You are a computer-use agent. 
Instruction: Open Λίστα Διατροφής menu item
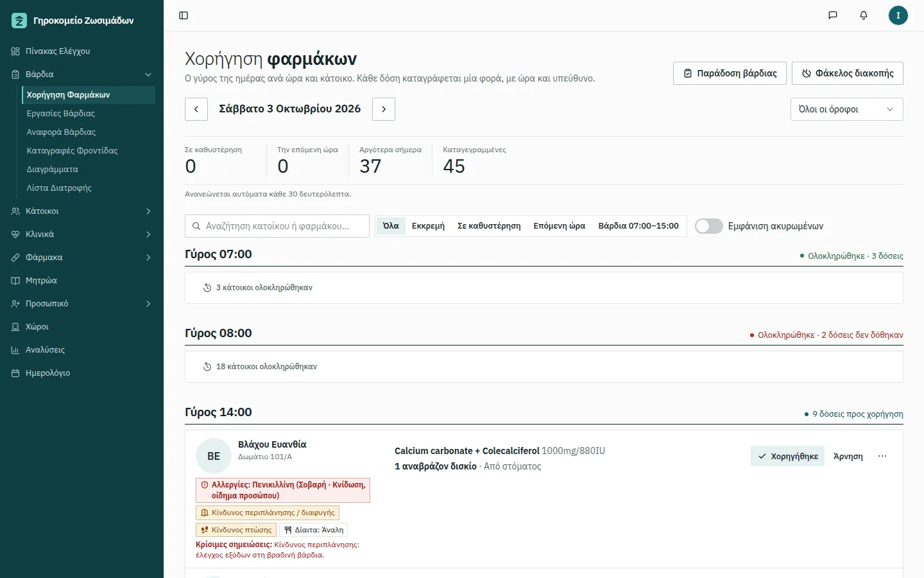point(89,188)
